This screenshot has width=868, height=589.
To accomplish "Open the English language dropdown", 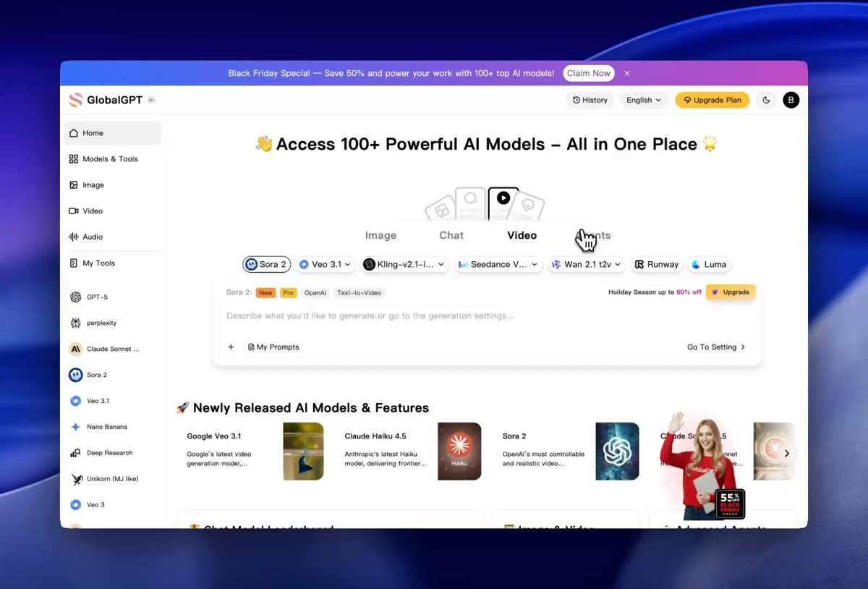I will click(644, 100).
